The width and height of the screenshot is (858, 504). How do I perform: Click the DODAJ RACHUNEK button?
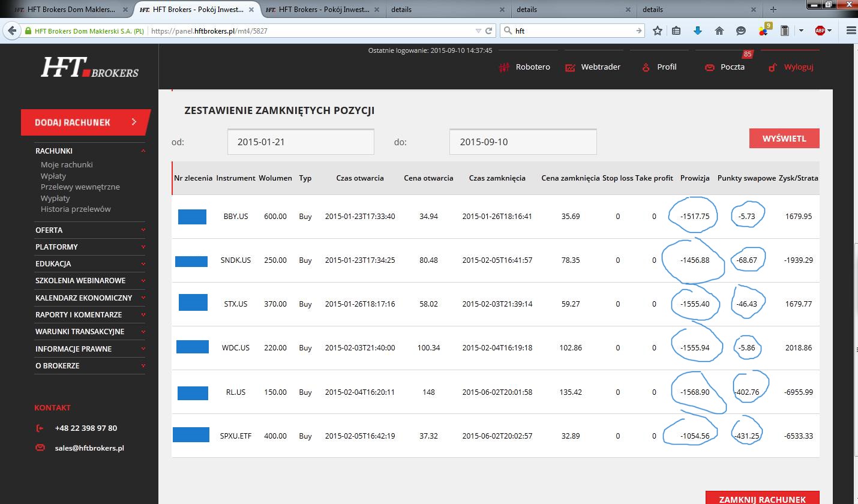[x=84, y=122]
